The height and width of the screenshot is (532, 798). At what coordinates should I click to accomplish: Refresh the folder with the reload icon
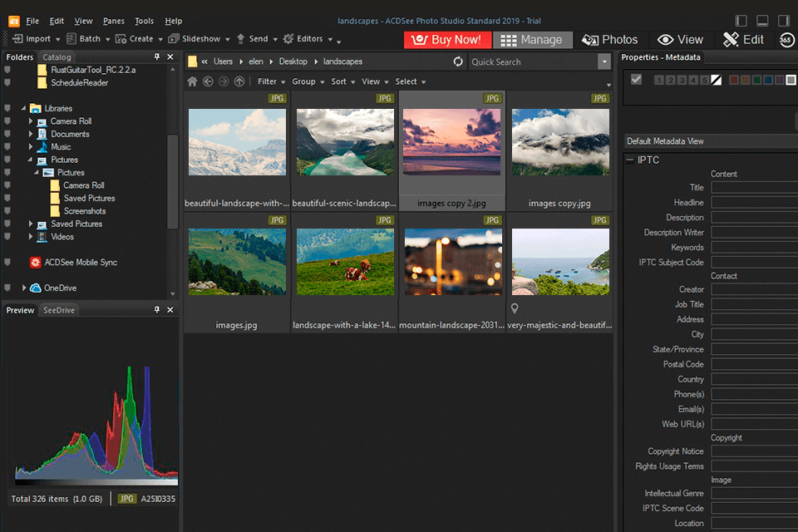pos(458,62)
